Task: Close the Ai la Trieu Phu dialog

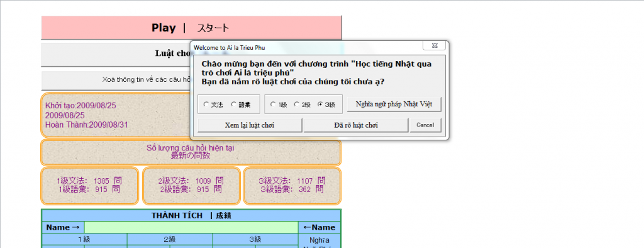Action: pyautogui.click(x=434, y=45)
